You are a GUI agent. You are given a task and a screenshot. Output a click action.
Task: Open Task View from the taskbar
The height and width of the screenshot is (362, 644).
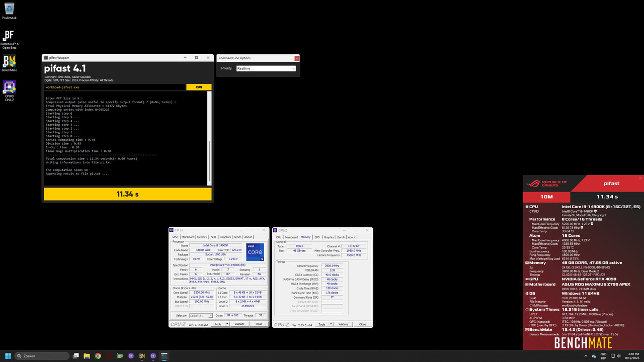tap(76, 356)
